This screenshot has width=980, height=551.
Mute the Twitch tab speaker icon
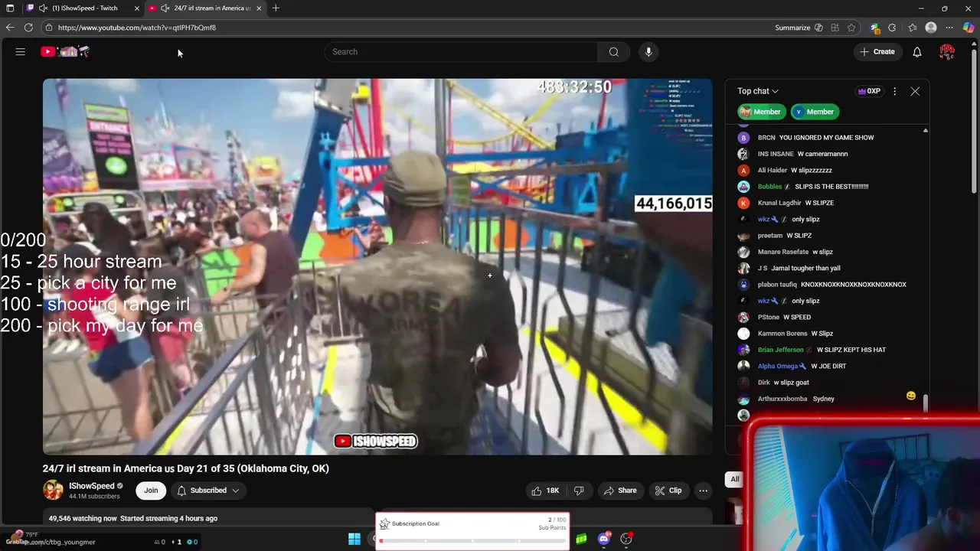[43, 8]
